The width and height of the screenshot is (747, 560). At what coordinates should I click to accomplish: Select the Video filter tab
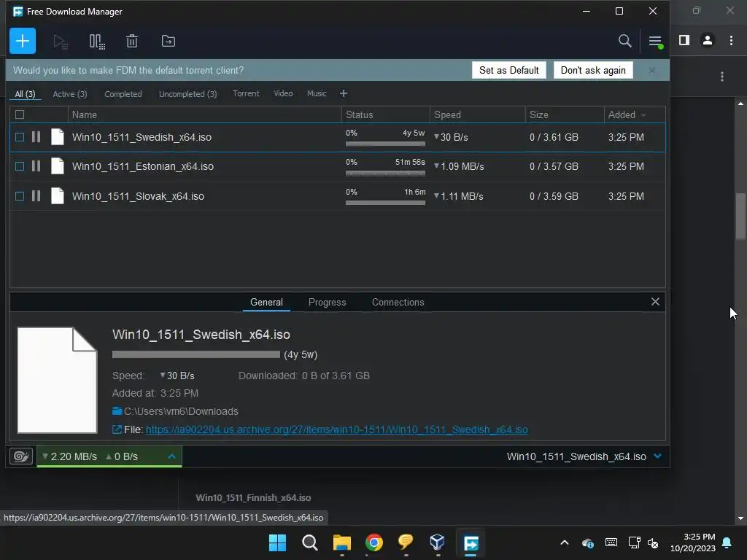point(283,93)
